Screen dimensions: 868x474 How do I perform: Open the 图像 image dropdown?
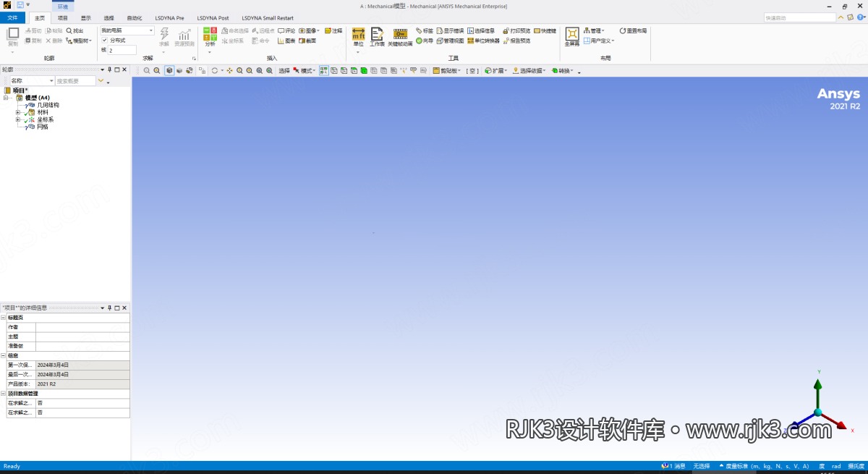tap(310, 31)
